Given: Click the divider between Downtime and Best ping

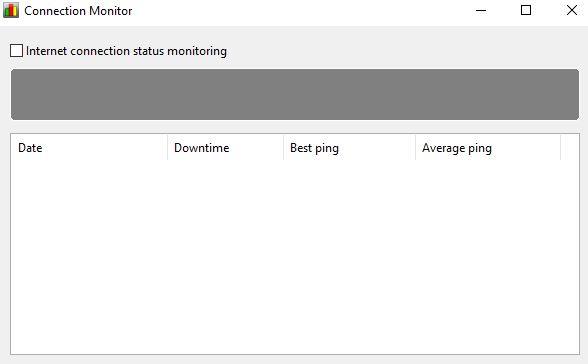Looking at the screenshot, I should tap(284, 148).
